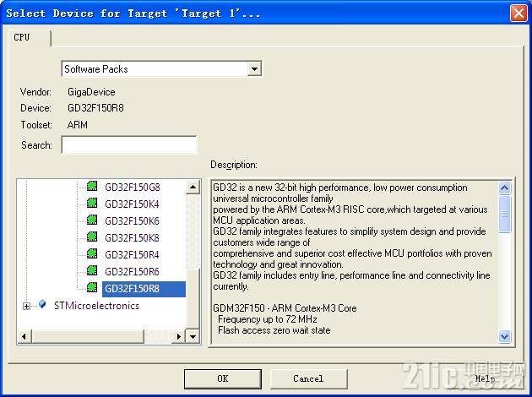Screen dimensions: 532x397
Task: Click the Cancel button
Action: [308, 378]
